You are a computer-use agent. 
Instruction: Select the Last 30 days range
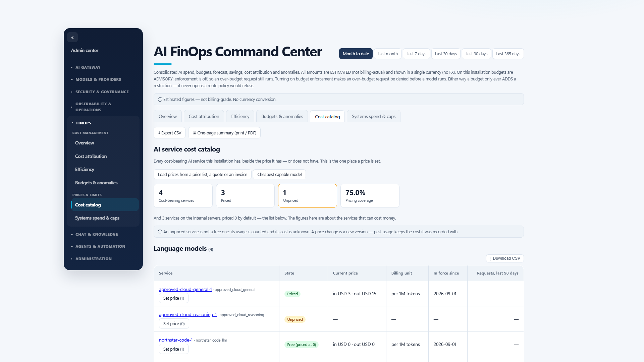[446, 54]
